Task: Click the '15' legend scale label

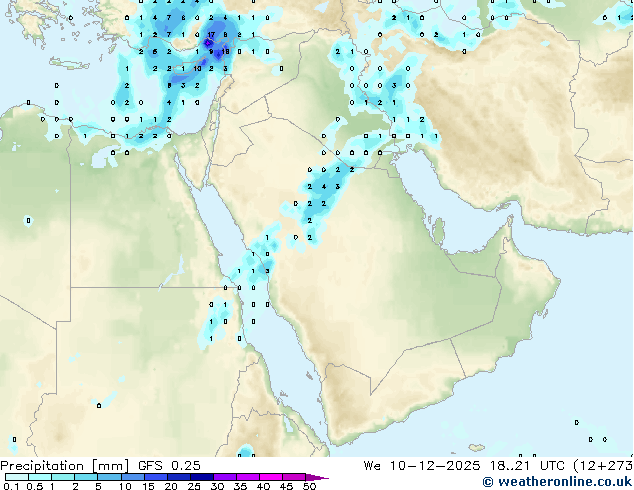Action: pos(148,486)
